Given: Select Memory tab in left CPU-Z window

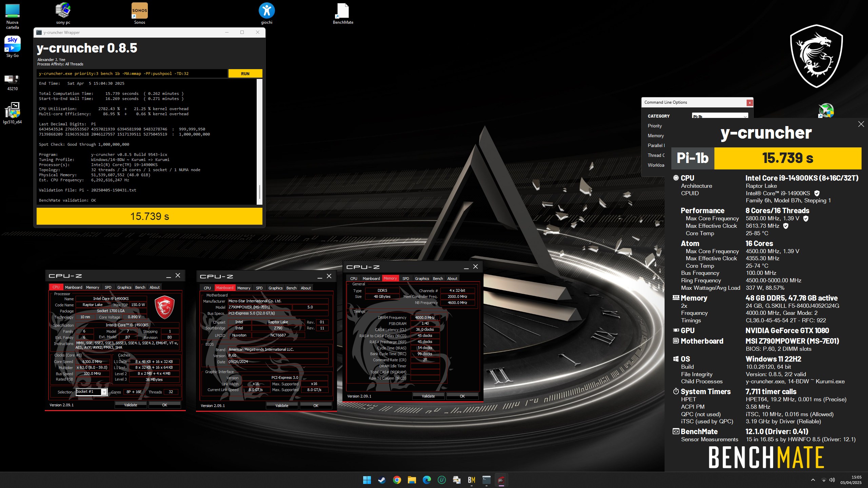Looking at the screenshot, I should (x=93, y=287).
